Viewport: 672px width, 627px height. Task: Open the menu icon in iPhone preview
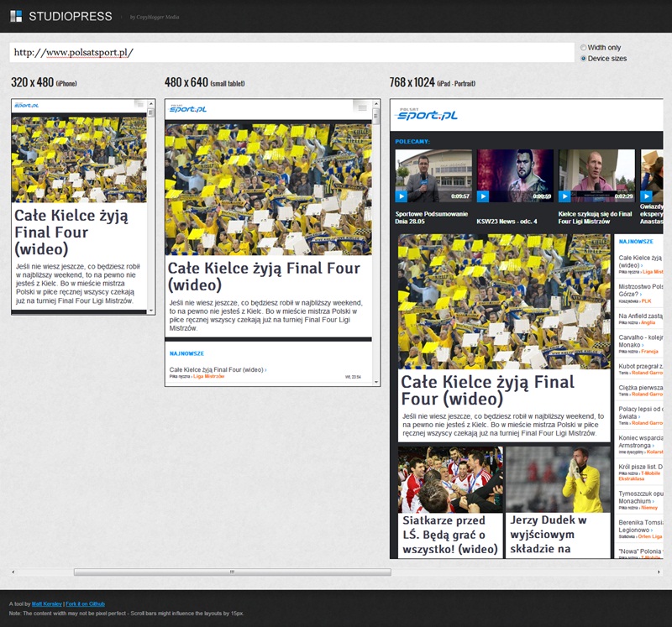(x=139, y=104)
